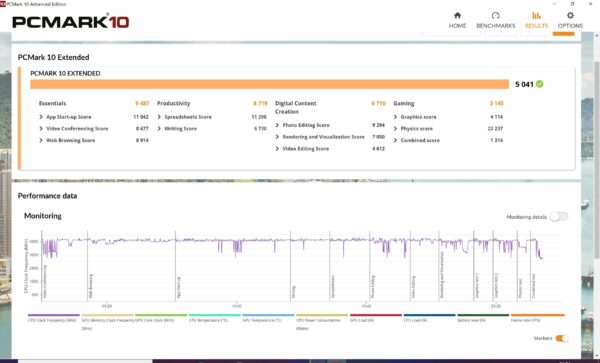Expand the Writing Score row
600x363 pixels.
pyautogui.click(x=177, y=129)
